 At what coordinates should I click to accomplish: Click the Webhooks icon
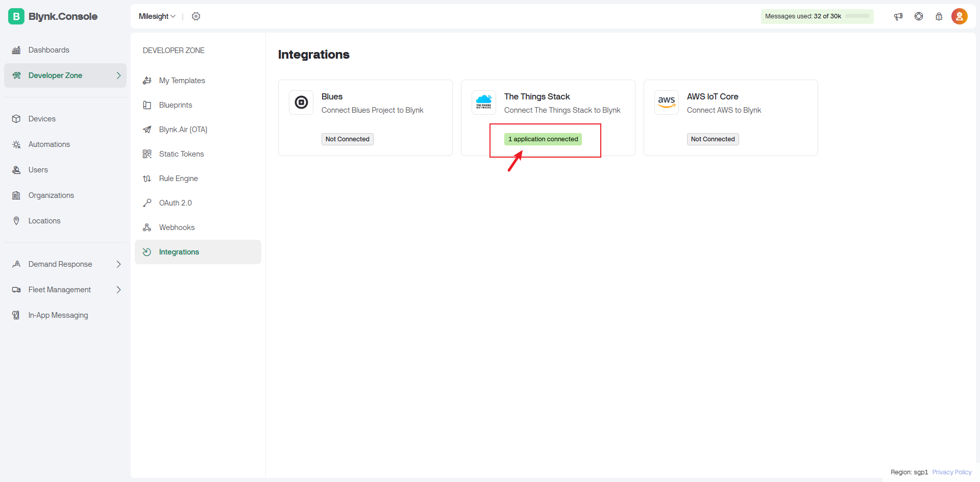point(147,227)
